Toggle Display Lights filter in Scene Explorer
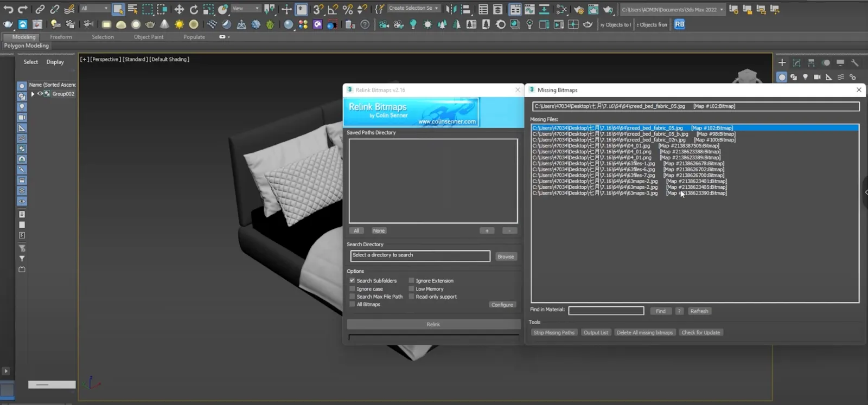 (22, 107)
